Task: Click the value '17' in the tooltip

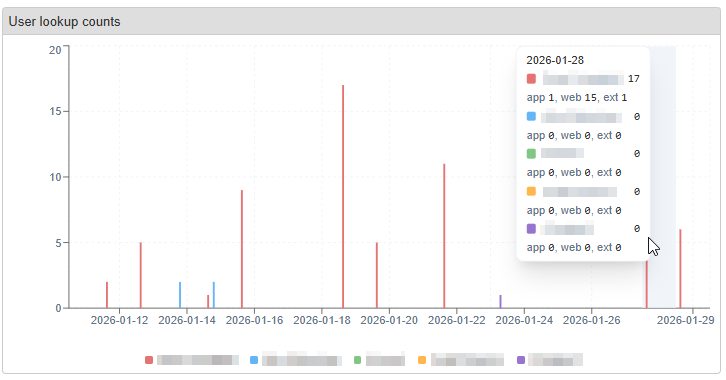Action: click(633, 79)
